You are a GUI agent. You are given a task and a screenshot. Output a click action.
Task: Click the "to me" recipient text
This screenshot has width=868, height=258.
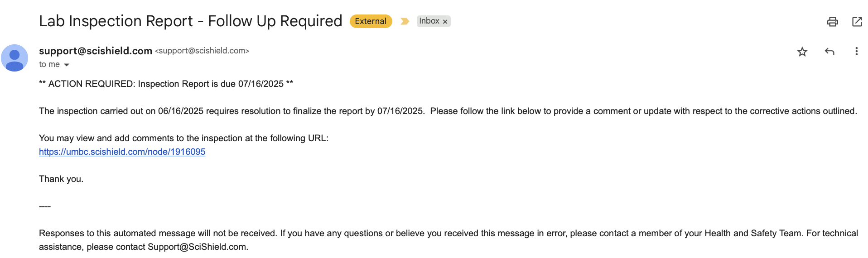click(x=49, y=64)
